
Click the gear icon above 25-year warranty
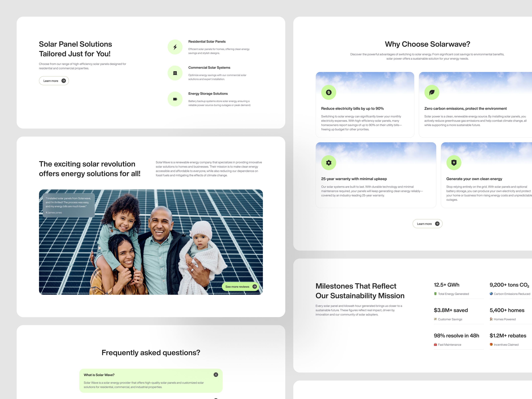click(x=329, y=163)
